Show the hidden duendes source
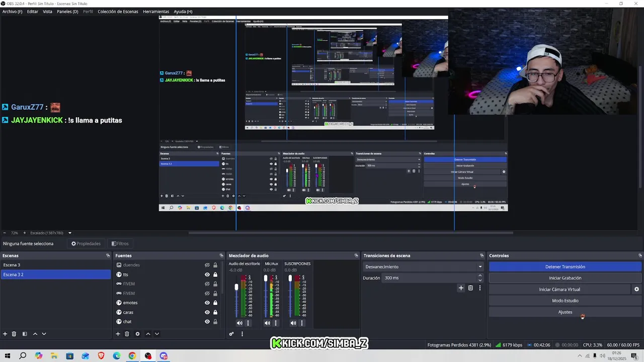Viewport: 644px width, 362px height. click(x=207, y=265)
